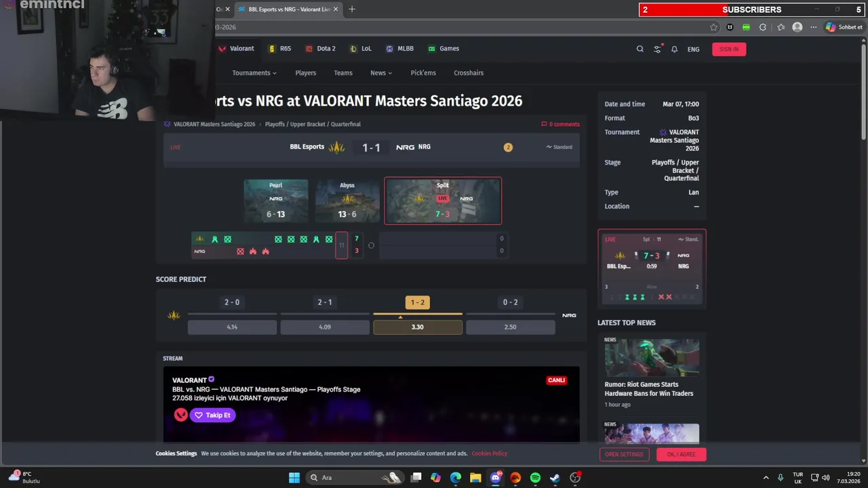This screenshot has width=868, height=488.
Task: Click the 3.30 odds button
Action: tap(418, 327)
